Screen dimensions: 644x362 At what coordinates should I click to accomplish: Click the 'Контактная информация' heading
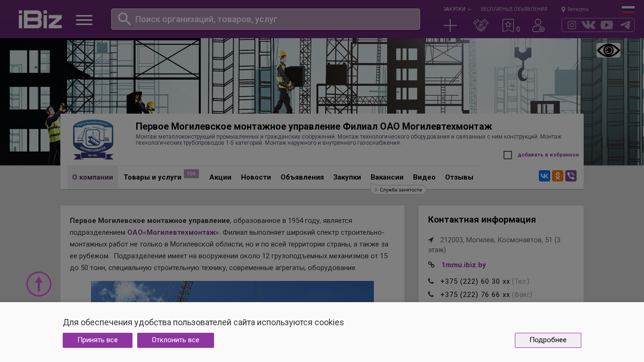[482, 220]
